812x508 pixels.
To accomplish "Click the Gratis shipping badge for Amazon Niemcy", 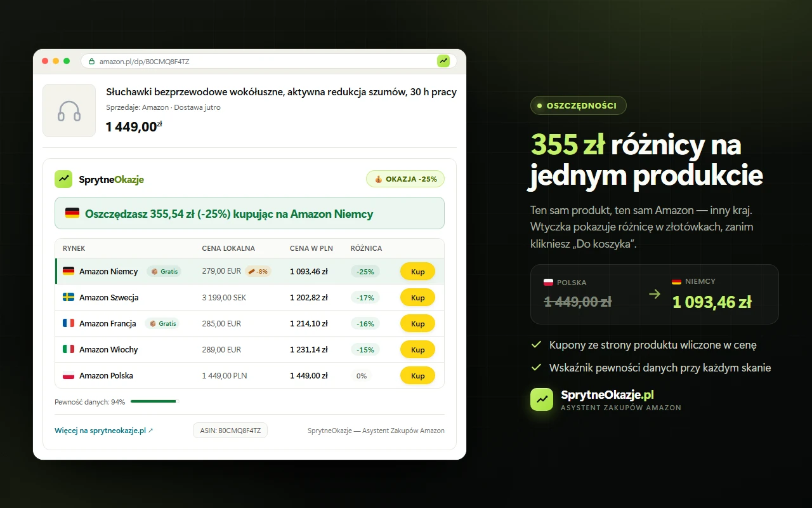I will [x=164, y=271].
